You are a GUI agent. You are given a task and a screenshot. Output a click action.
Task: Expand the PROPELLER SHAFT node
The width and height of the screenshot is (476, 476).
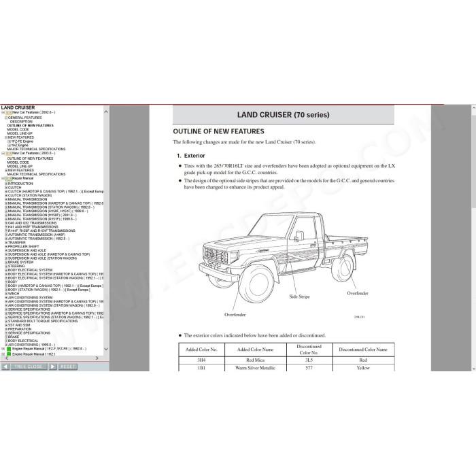[6, 247]
